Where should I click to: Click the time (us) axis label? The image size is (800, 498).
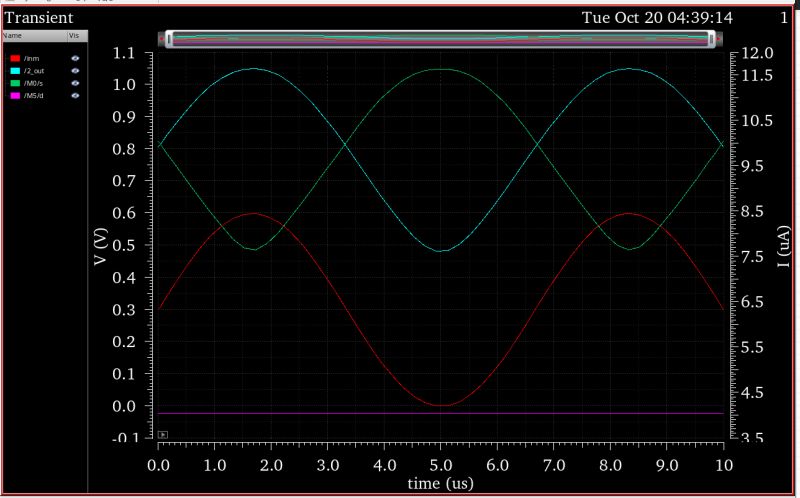(440, 483)
